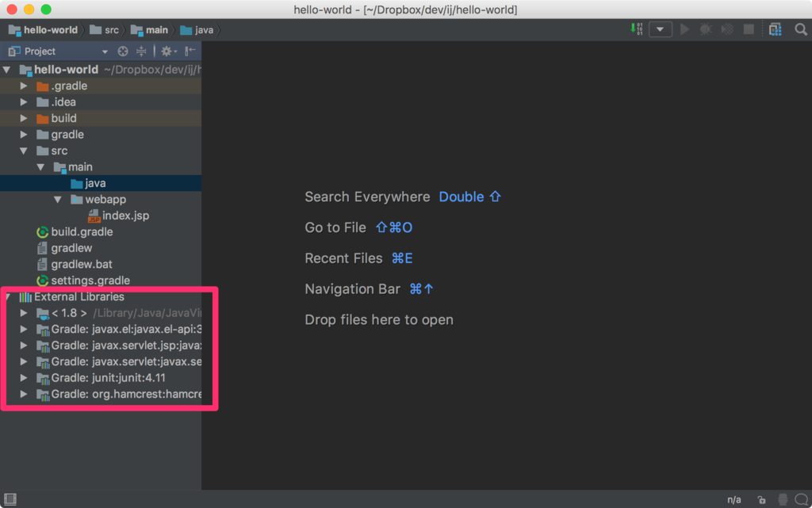Click the Search Everywhere magnifier icon
The height and width of the screenshot is (508, 812).
(801, 29)
